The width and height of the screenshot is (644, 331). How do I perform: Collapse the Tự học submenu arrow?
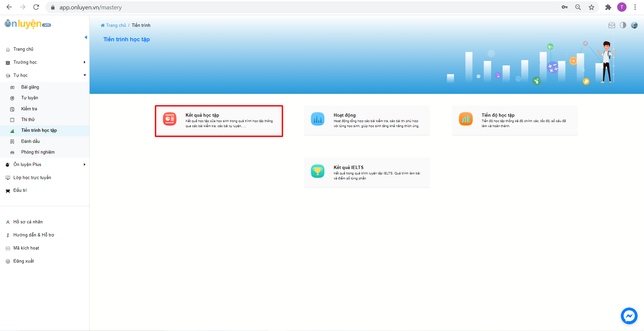pyautogui.click(x=85, y=75)
